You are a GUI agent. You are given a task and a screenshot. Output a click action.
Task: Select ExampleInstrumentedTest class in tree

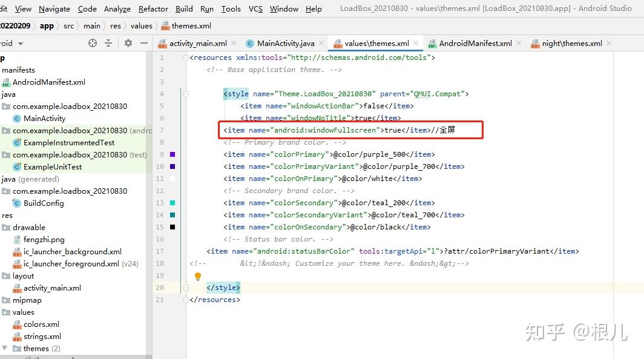click(x=64, y=142)
